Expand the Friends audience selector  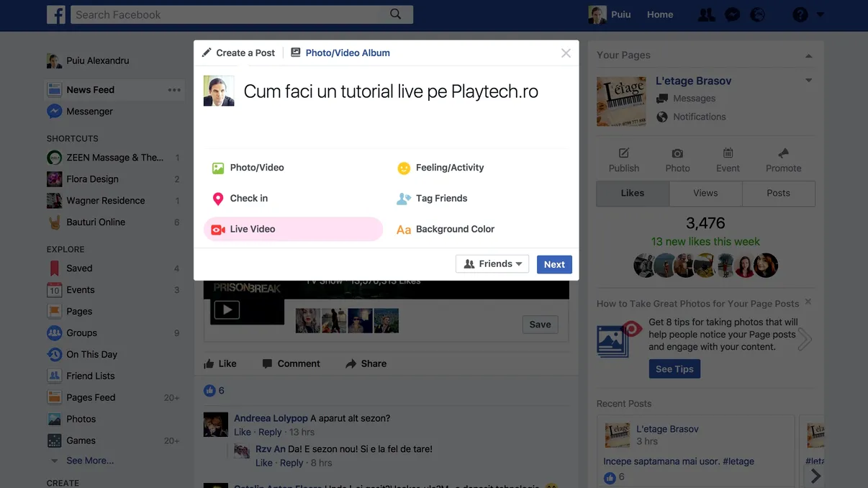(492, 263)
